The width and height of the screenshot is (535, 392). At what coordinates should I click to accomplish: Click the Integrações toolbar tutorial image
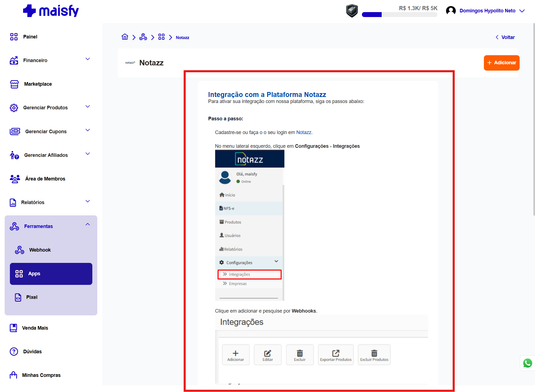[321, 349]
